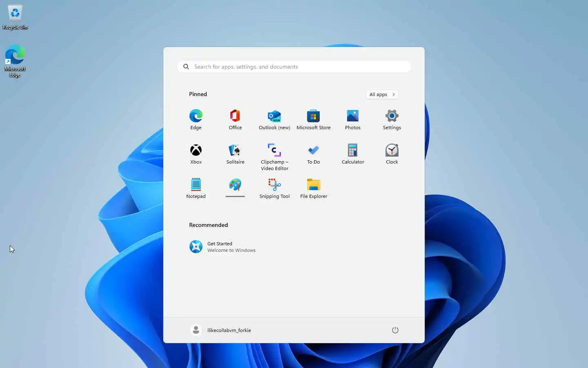This screenshot has width=588, height=368.
Task: Open Edge from pinned apps
Action: pyautogui.click(x=196, y=119)
